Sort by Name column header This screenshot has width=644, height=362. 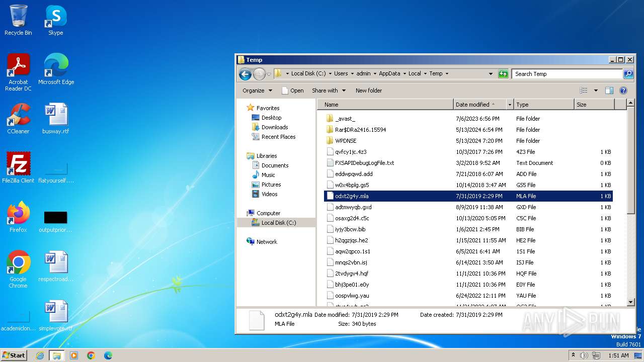click(x=386, y=105)
